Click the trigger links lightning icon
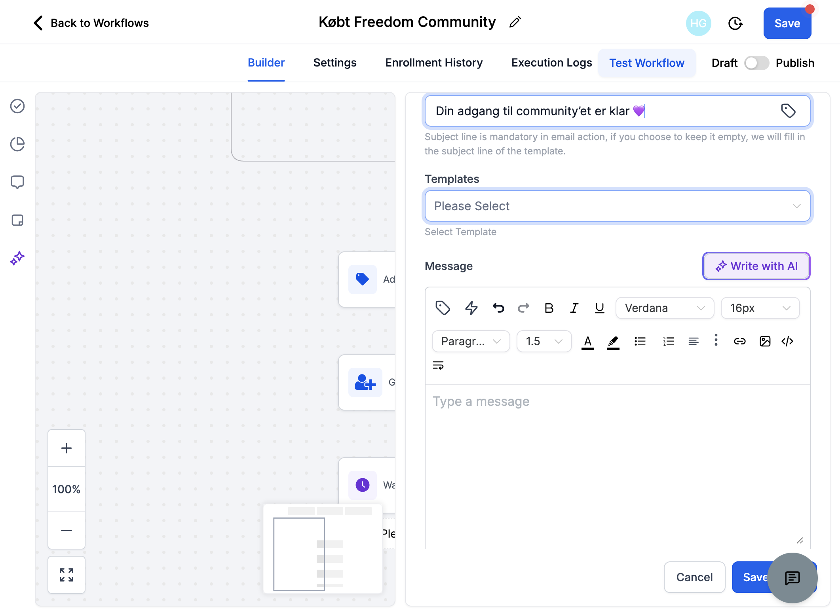This screenshot has height=616, width=840. click(x=471, y=308)
